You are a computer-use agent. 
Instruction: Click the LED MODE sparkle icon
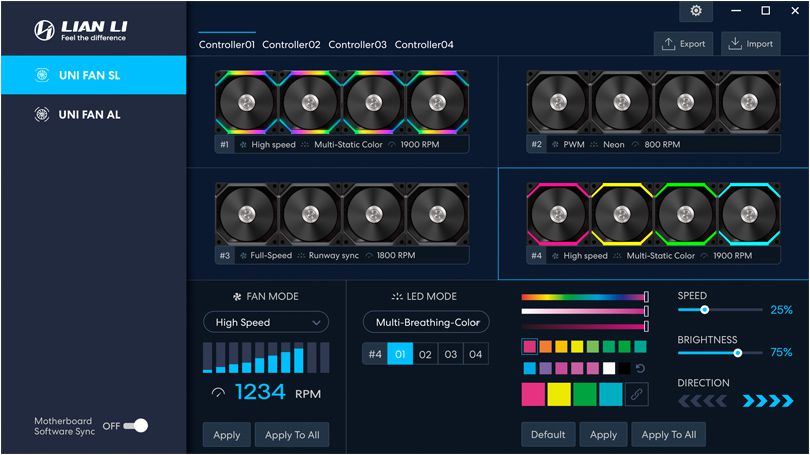click(x=397, y=296)
